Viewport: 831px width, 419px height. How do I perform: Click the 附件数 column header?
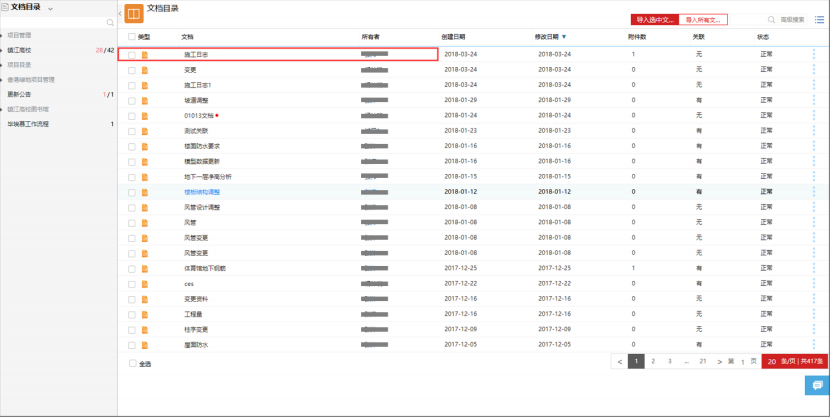637,37
